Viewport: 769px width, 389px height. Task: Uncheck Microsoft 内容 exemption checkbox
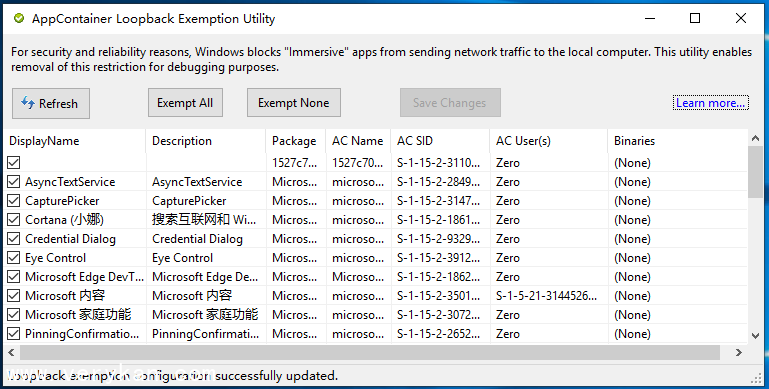click(14, 296)
